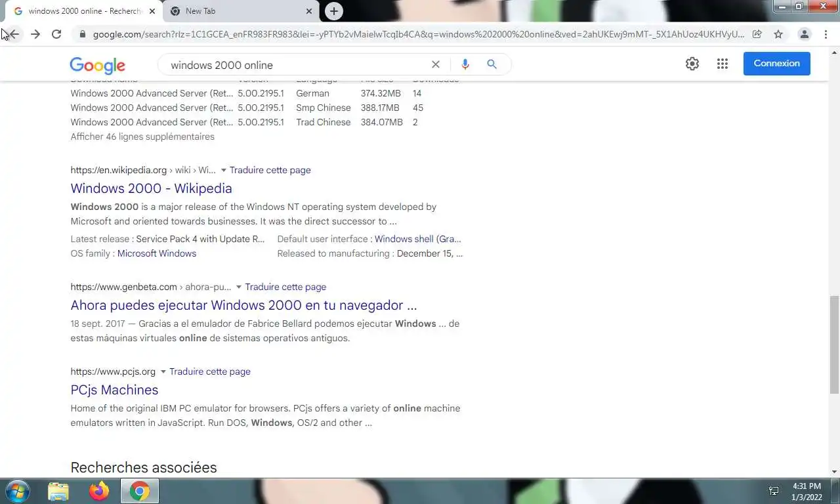The image size is (840, 504).
Task: Open Windows Explorer from the taskbar
Action: point(58,491)
